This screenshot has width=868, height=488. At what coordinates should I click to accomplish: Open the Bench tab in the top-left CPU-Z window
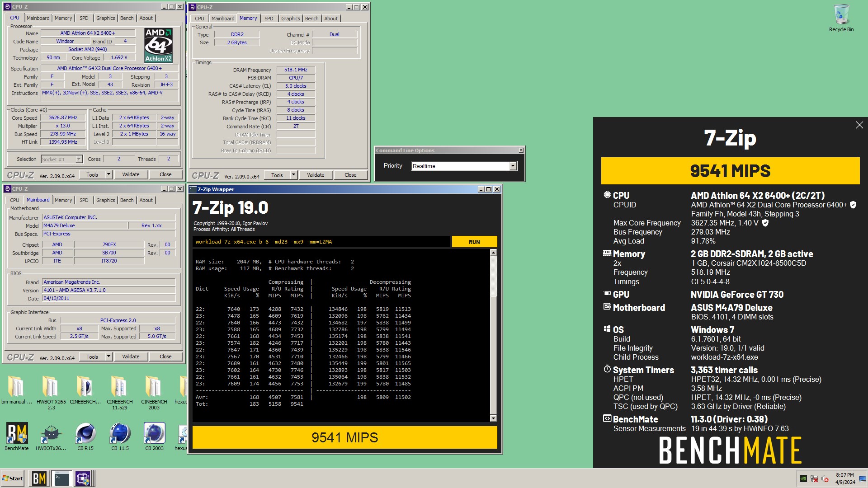pyautogui.click(x=127, y=18)
